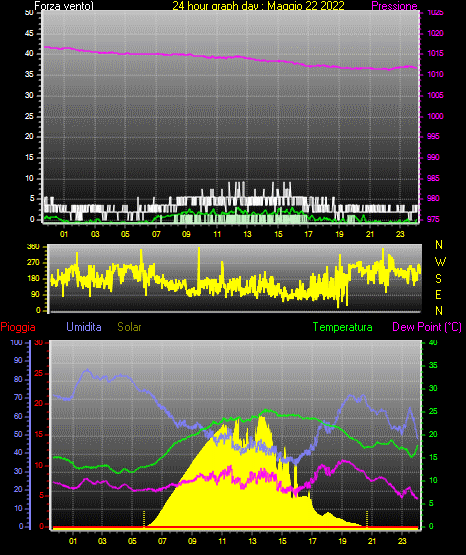
Task: Click hour 21 on the bottom chart axis
Action: click(372, 541)
